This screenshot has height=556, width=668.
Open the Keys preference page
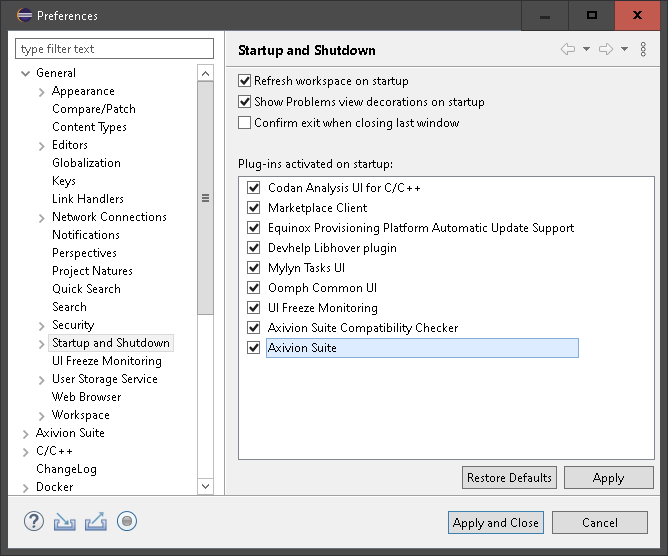point(64,181)
